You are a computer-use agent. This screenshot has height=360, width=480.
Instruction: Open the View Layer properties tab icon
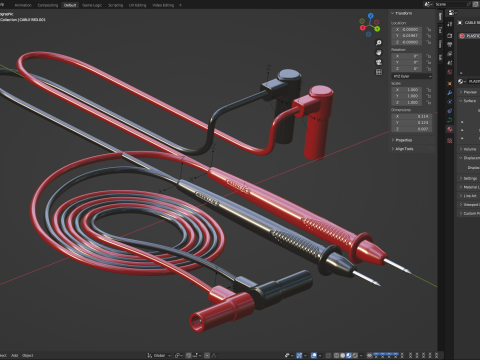(x=450, y=53)
